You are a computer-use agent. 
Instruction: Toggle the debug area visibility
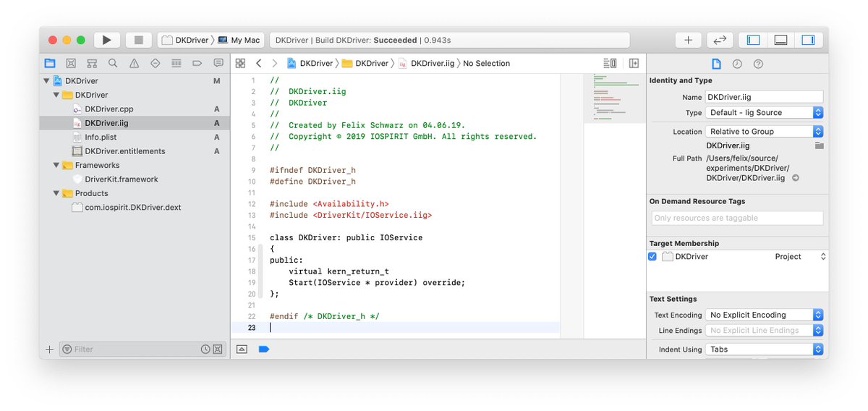pyautogui.click(x=780, y=40)
